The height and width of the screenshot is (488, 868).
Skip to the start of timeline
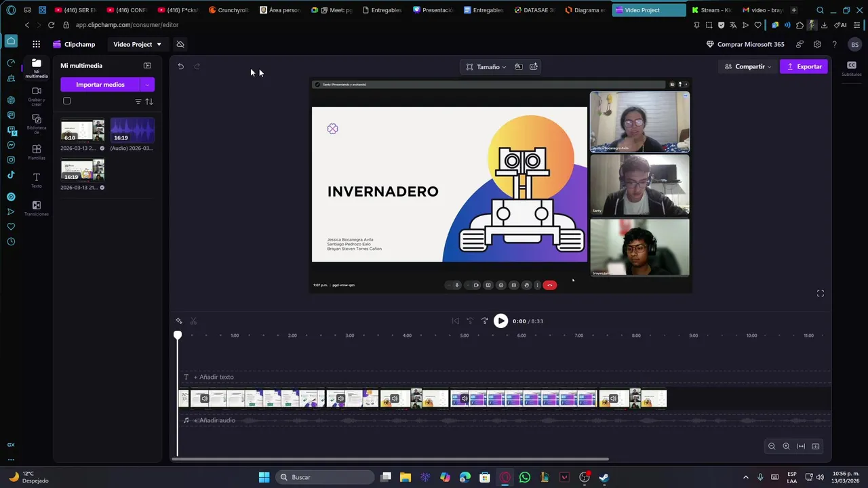coord(456,321)
